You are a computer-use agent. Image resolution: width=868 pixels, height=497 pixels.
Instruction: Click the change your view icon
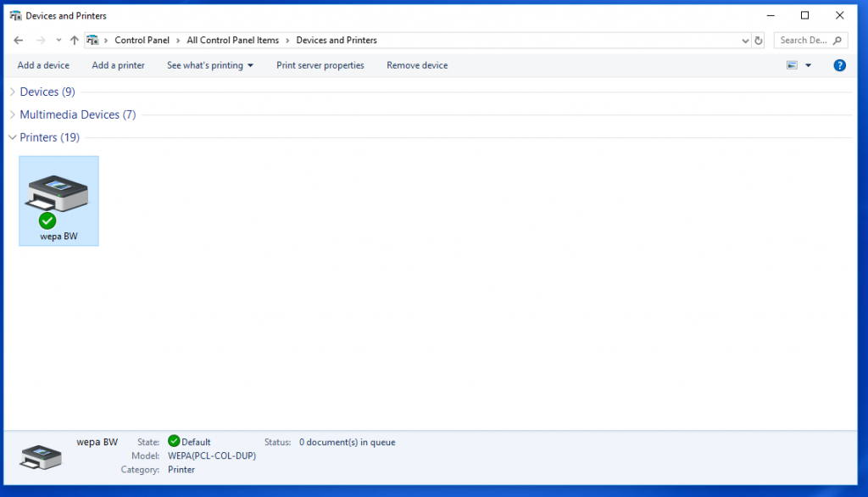(x=793, y=64)
